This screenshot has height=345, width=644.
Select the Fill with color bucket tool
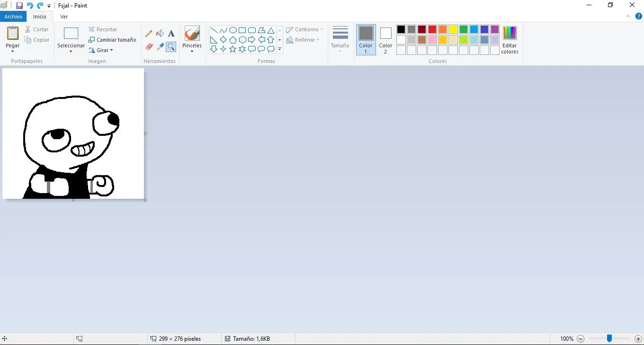[160, 34]
